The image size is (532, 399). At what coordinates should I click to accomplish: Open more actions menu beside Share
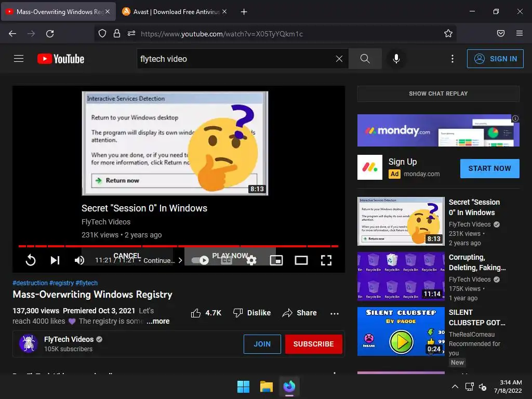point(335,313)
